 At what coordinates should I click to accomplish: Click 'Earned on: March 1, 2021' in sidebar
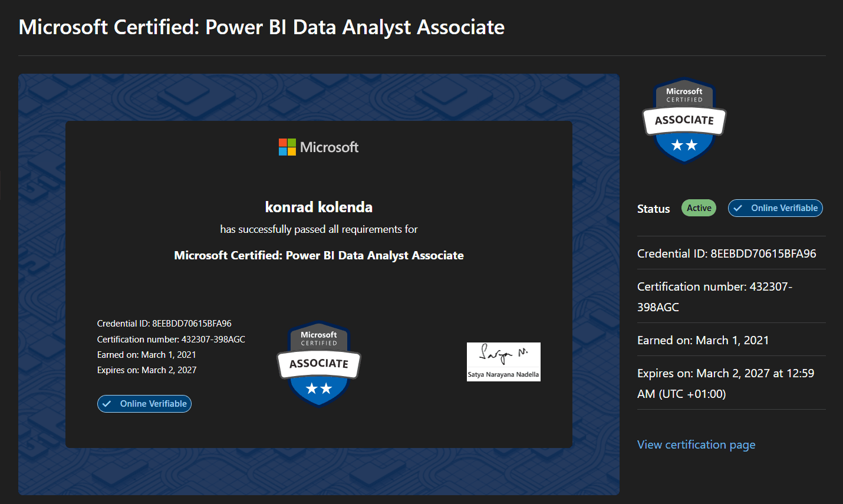click(x=703, y=340)
